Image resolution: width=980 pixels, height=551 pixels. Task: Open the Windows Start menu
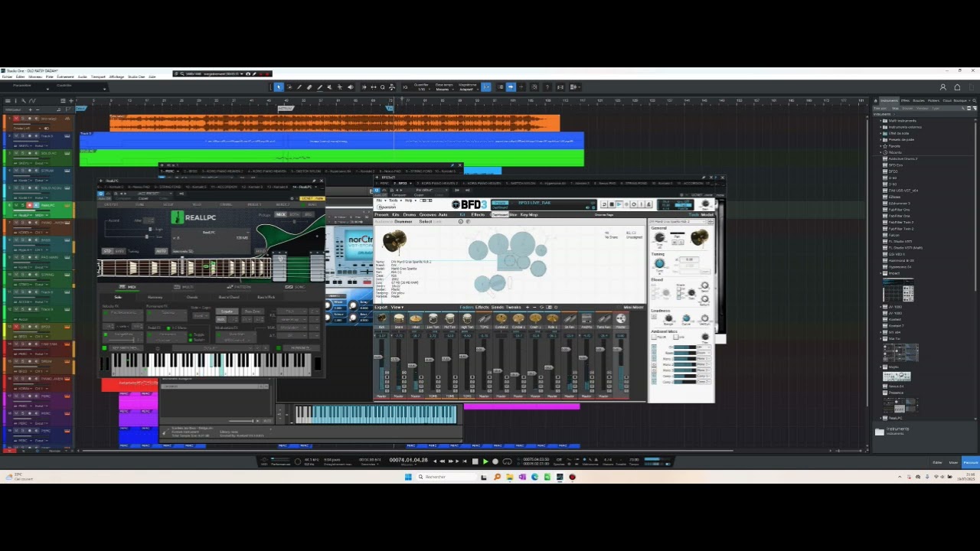pyautogui.click(x=408, y=477)
